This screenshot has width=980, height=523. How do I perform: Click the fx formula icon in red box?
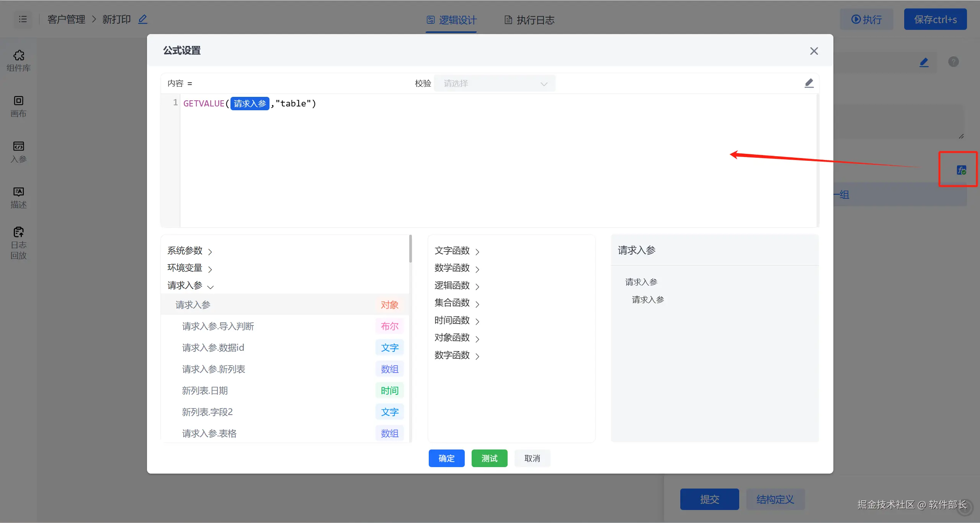point(961,170)
